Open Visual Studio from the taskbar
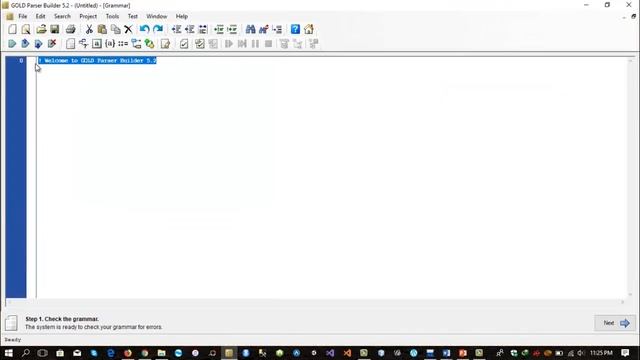 [330, 353]
